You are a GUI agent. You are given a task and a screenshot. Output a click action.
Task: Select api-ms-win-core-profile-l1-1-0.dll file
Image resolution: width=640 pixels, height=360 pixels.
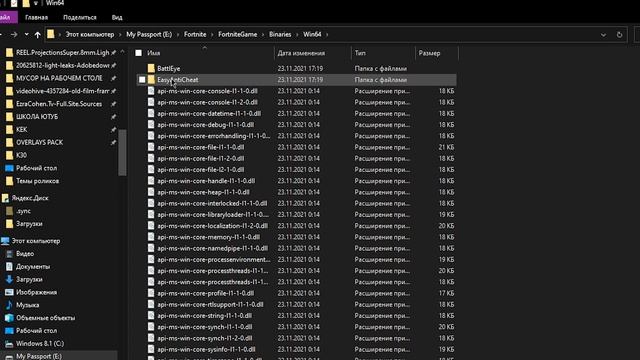(x=205, y=293)
